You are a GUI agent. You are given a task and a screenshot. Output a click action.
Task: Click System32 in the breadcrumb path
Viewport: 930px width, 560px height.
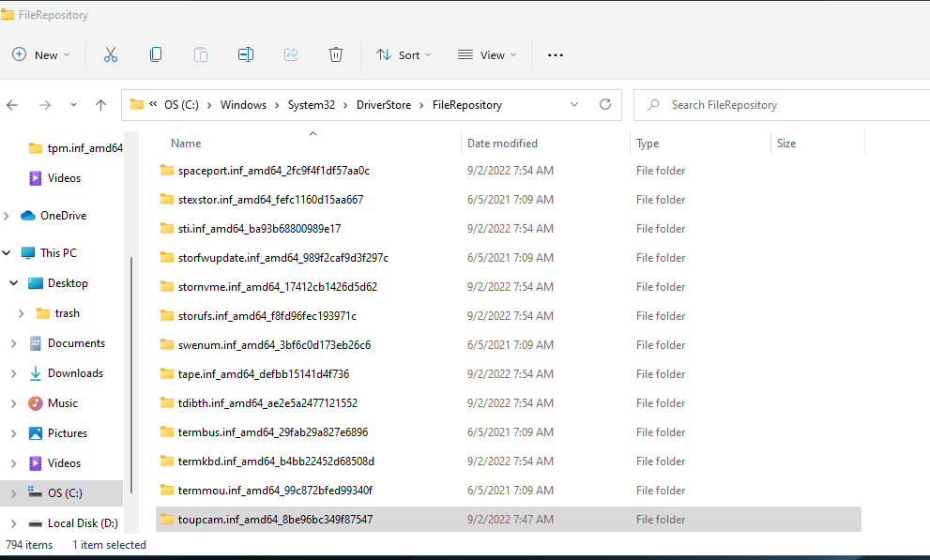(x=312, y=105)
